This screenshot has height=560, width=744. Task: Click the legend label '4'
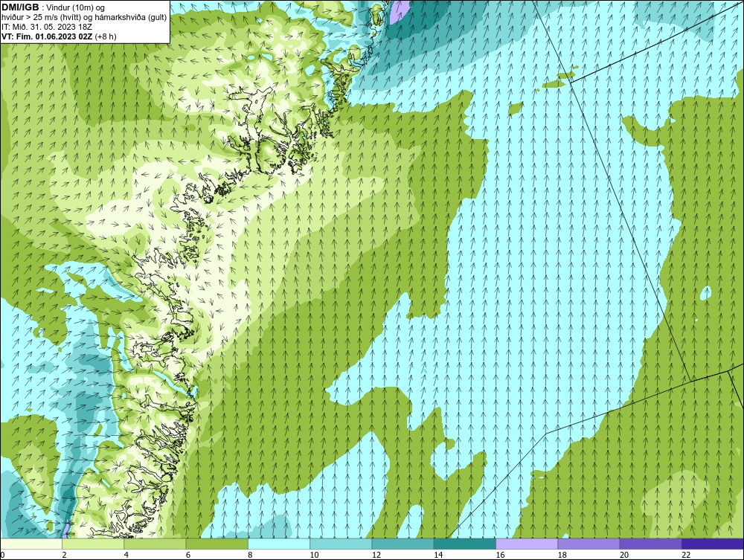[x=126, y=556]
